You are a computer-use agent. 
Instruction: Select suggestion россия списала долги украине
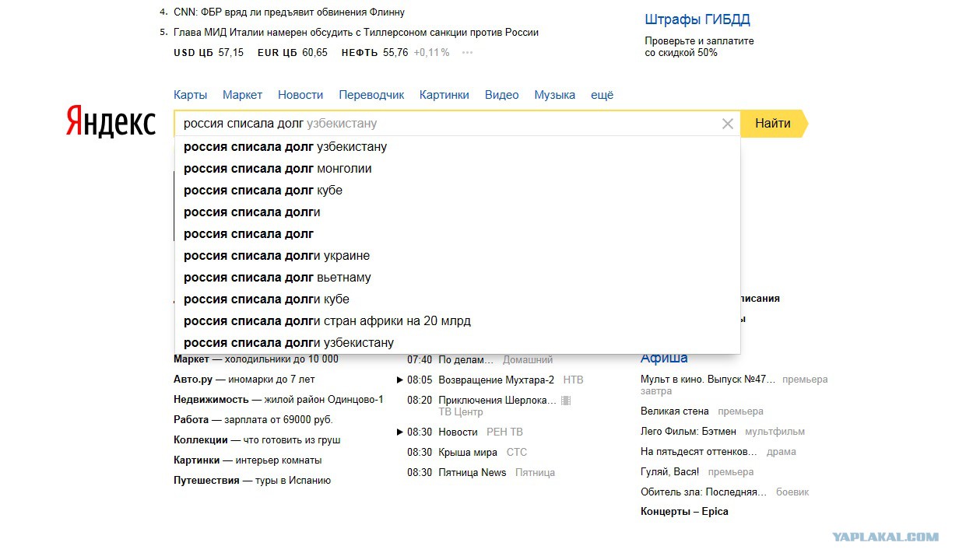point(458,256)
